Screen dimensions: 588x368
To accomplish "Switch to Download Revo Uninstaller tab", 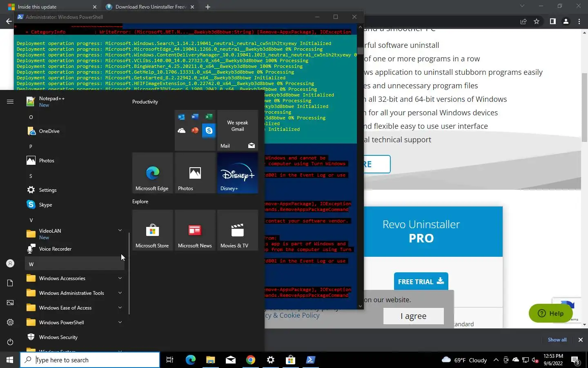I will click(x=150, y=7).
